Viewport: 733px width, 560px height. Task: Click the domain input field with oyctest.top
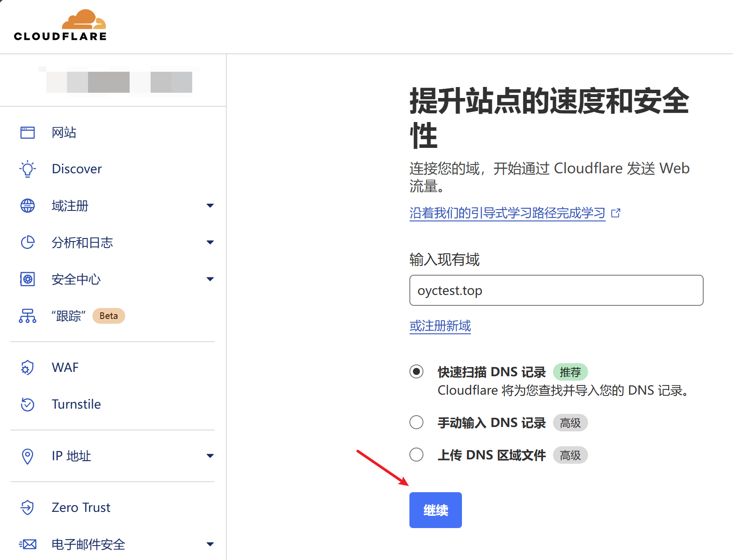pos(556,290)
